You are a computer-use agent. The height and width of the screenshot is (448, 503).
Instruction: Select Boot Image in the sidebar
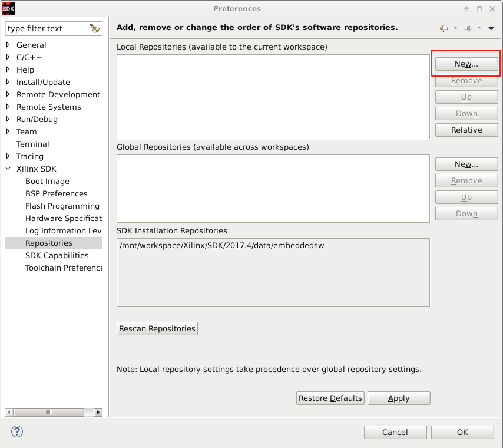click(x=47, y=181)
